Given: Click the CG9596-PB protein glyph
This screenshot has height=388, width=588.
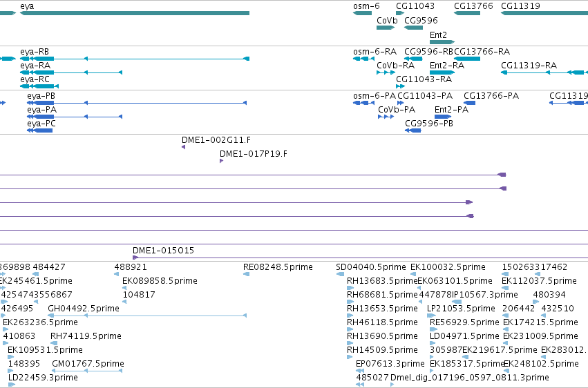Looking at the screenshot, I should point(413,130).
